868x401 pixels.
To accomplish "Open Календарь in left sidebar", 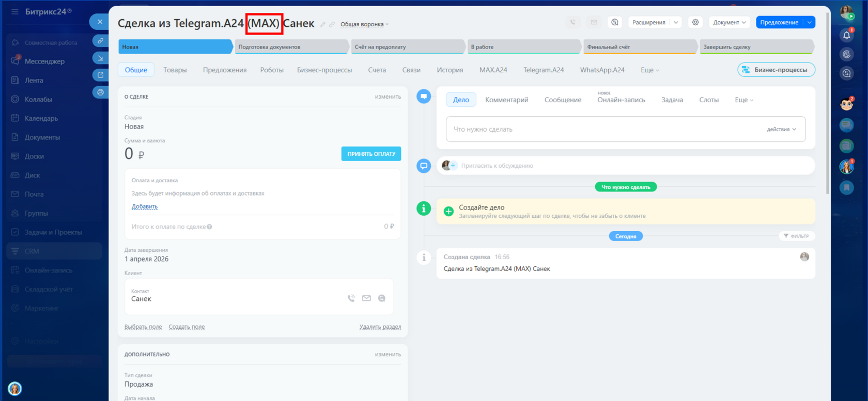I will coord(41,118).
